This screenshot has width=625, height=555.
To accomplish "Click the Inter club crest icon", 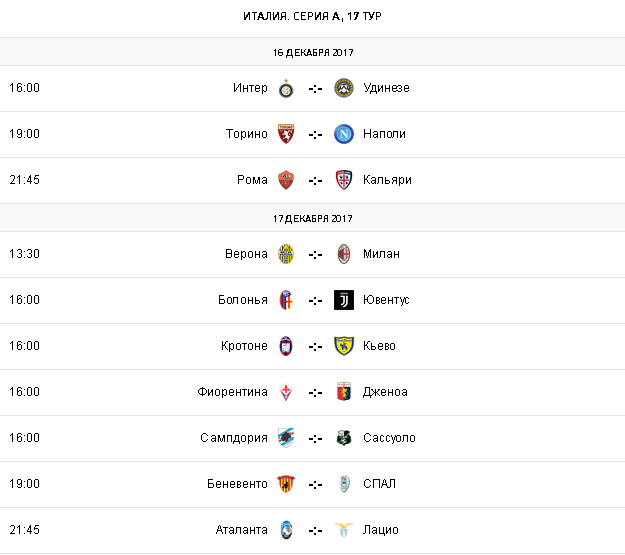I will click(x=286, y=88).
